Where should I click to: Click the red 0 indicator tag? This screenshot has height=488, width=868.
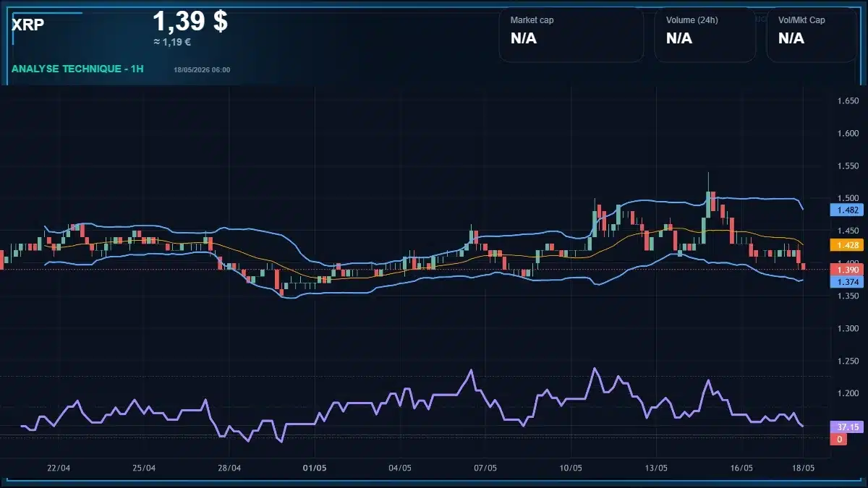[838, 439]
